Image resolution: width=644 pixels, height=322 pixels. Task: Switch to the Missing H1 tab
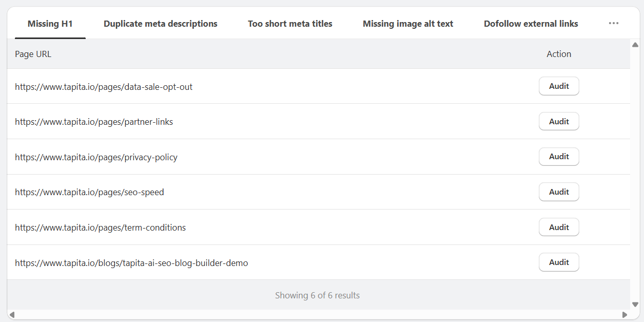pyautogui.click(x=50, y=23)
